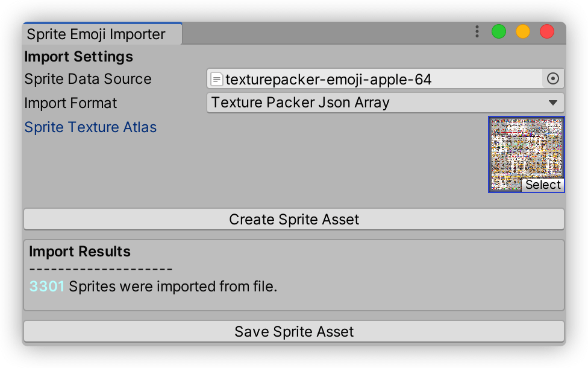
Task: Click the text file icon in the data source field
Action: tap(217, 79)
